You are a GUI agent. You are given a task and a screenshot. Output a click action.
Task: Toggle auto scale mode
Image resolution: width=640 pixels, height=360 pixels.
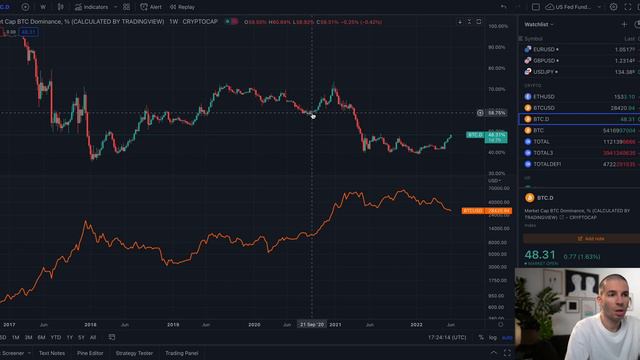(507, 338)
